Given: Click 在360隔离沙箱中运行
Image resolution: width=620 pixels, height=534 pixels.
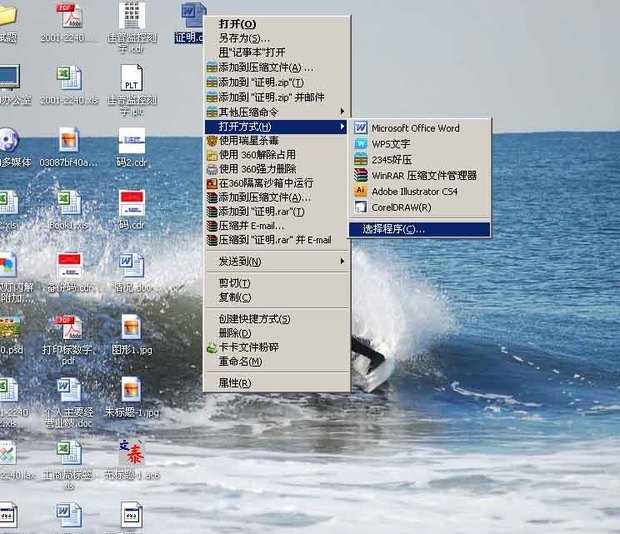Looking at the screenshot, I should (x=276, y=183).
